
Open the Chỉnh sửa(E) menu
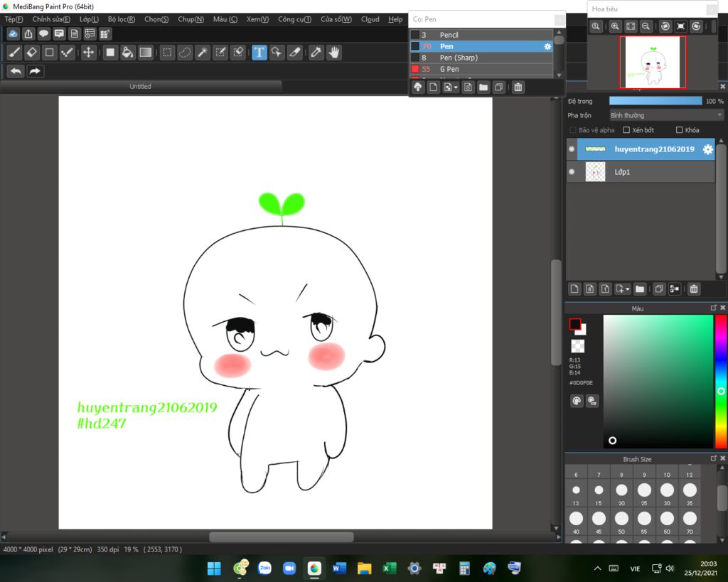tap(51, 19)
